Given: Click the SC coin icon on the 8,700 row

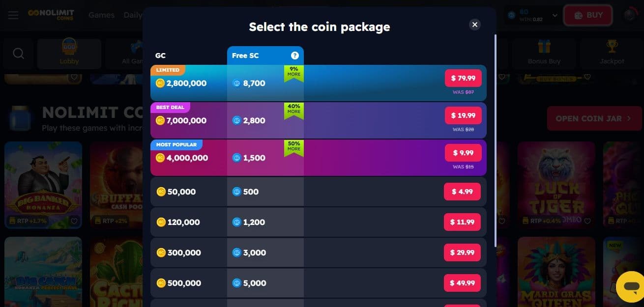Looking at the screenshot, I should pos(236,83).
